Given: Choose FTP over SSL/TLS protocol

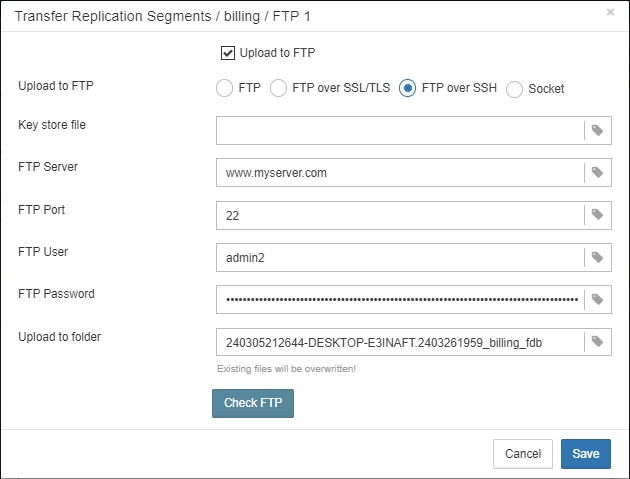Looking at the screenshot, I should point(279,88).
